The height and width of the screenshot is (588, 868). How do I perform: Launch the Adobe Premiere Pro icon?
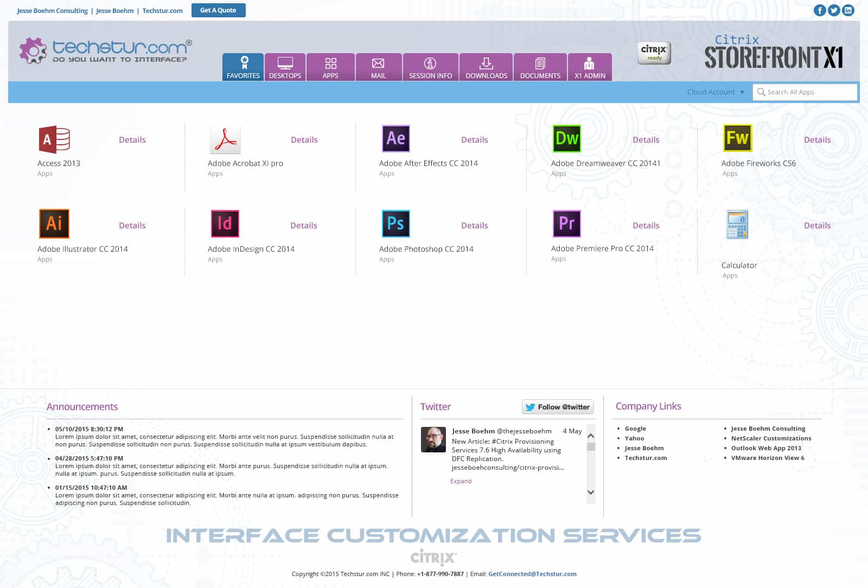point(566,223)
